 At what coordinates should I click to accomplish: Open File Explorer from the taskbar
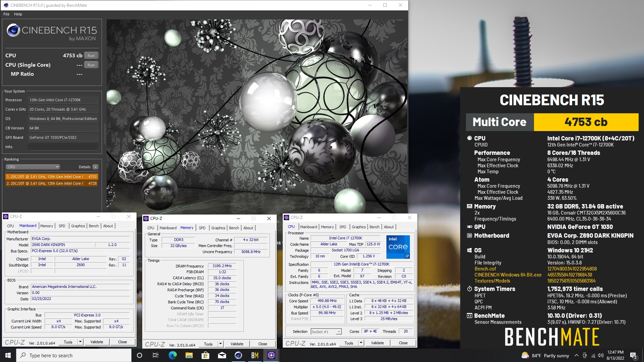pyautogui.click(x=189, y=355)
